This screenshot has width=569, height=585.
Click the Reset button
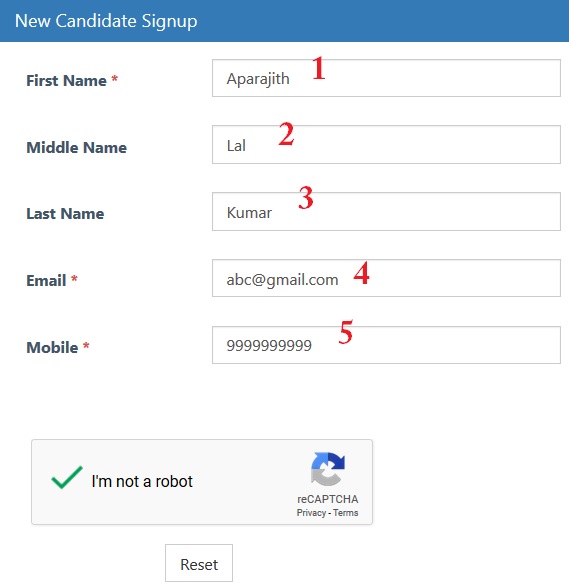199,563
